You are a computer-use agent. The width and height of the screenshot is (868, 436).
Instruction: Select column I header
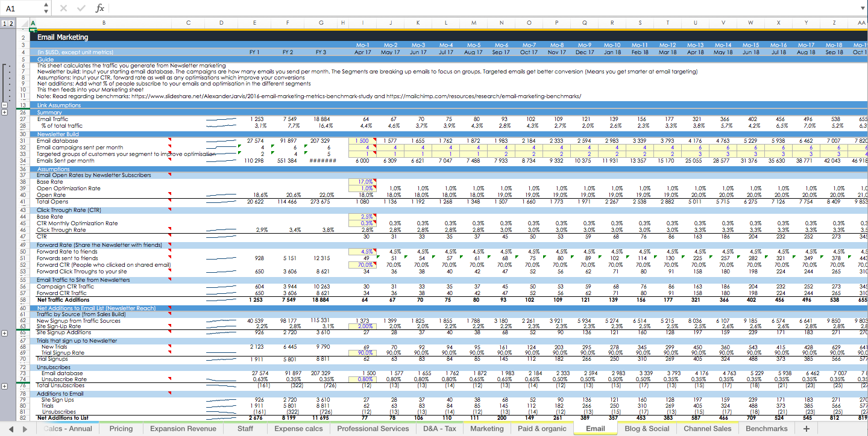coord(363,23)
